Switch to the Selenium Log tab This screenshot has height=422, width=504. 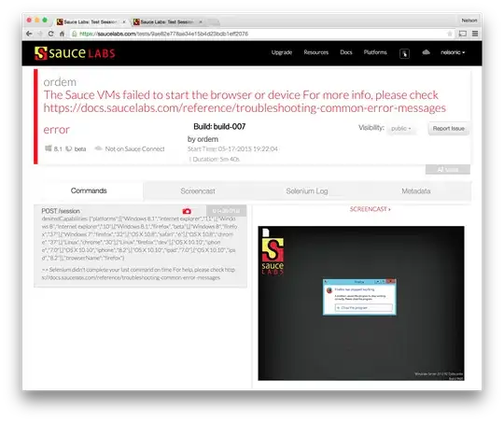point(307,191)
